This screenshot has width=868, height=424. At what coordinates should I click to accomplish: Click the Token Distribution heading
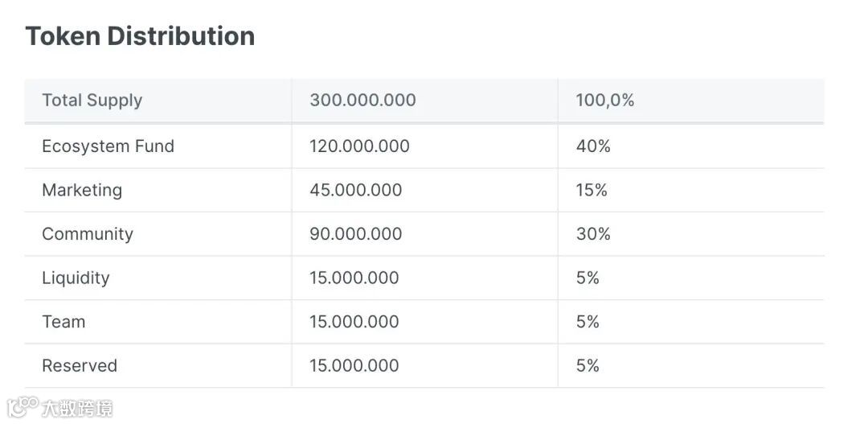tap(140, 36)
